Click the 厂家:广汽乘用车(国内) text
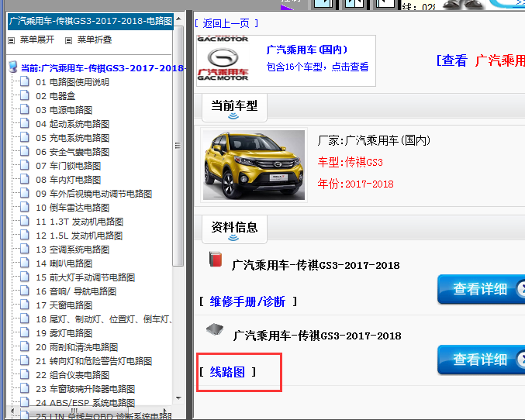 (x=374, y=140)
